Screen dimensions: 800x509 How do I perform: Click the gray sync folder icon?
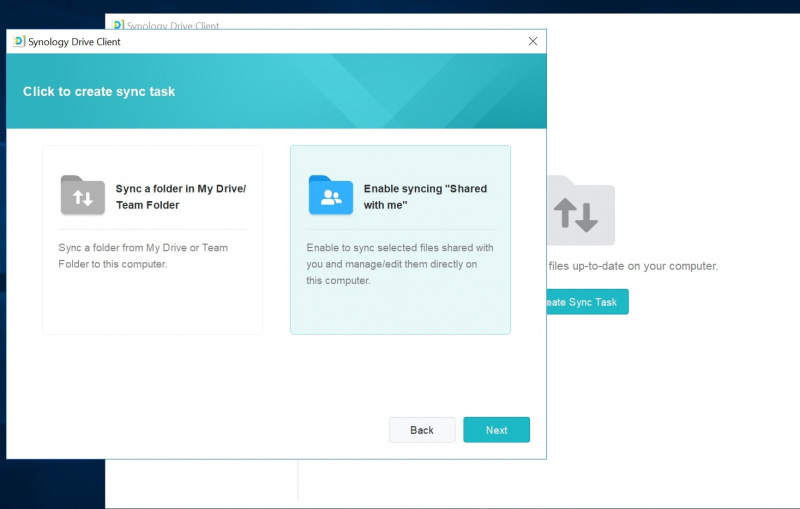[x=83, y=195]
